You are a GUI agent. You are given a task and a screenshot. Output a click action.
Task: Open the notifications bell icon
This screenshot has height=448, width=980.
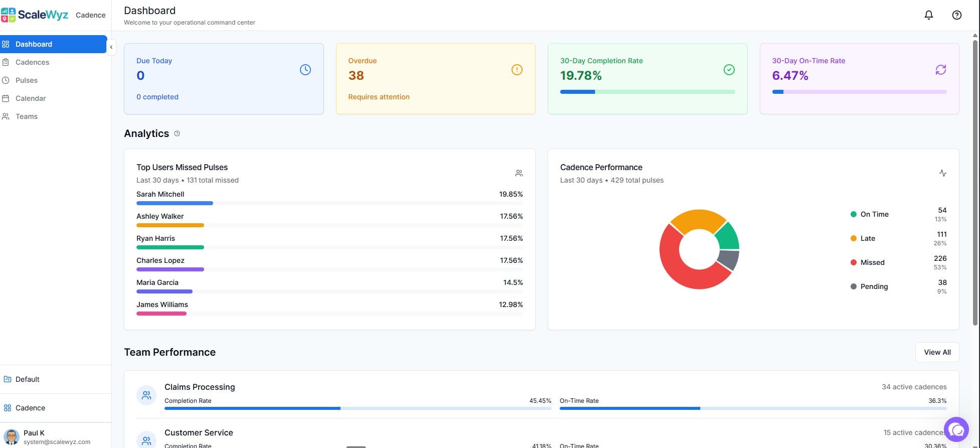click(x=928, y=15)
